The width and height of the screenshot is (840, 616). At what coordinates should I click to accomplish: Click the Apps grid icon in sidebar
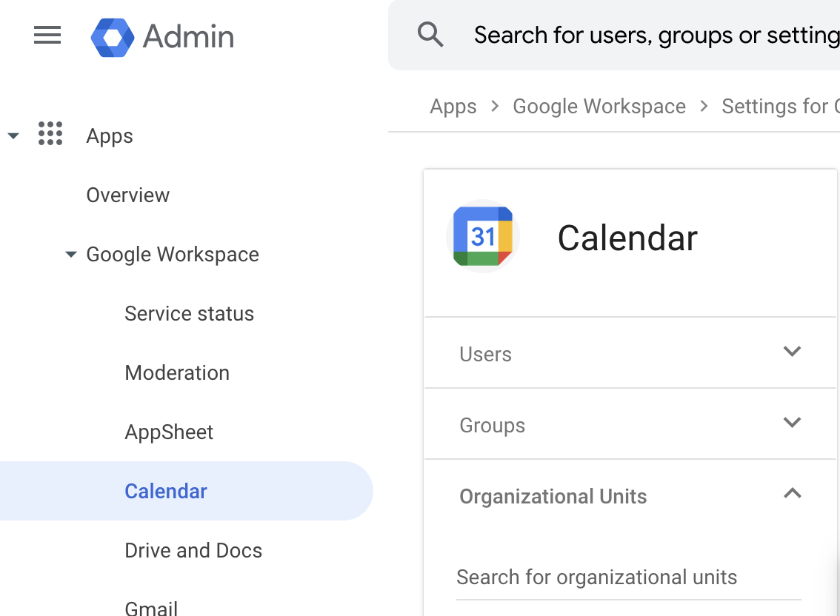point(50,133)
